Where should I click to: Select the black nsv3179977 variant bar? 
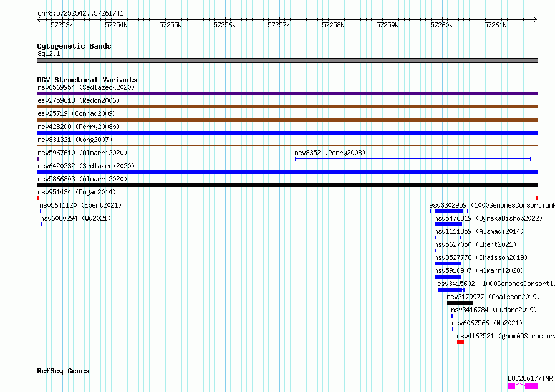tap(460, 303)
